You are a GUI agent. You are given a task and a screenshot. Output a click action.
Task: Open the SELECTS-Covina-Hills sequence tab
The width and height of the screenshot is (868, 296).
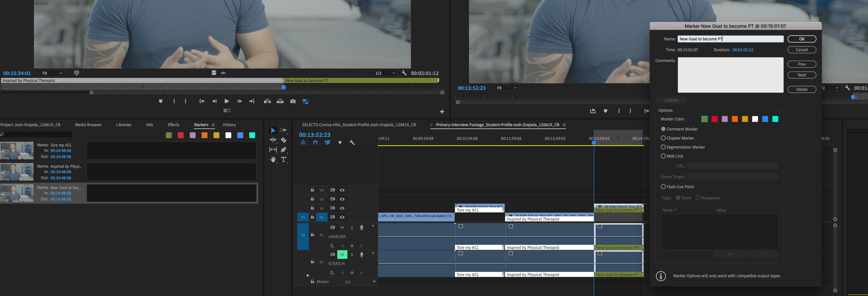pyautogui.click(x=359, y=125)
